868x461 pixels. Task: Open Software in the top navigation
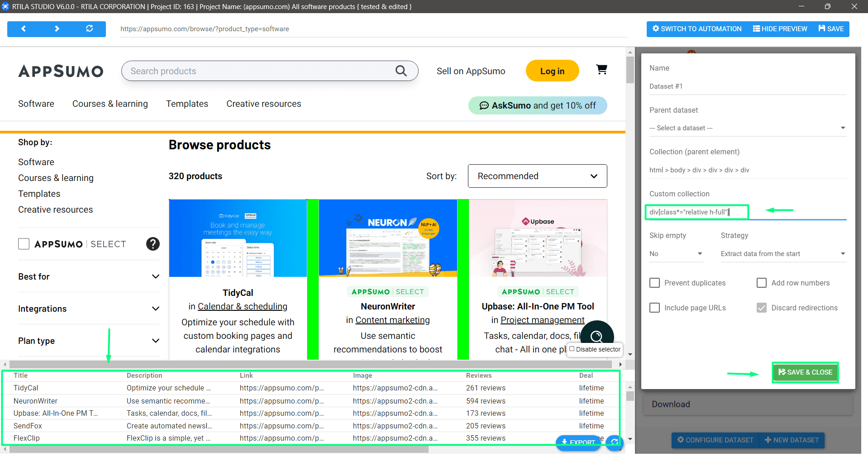pyautogui.click(x=36, y=104)
